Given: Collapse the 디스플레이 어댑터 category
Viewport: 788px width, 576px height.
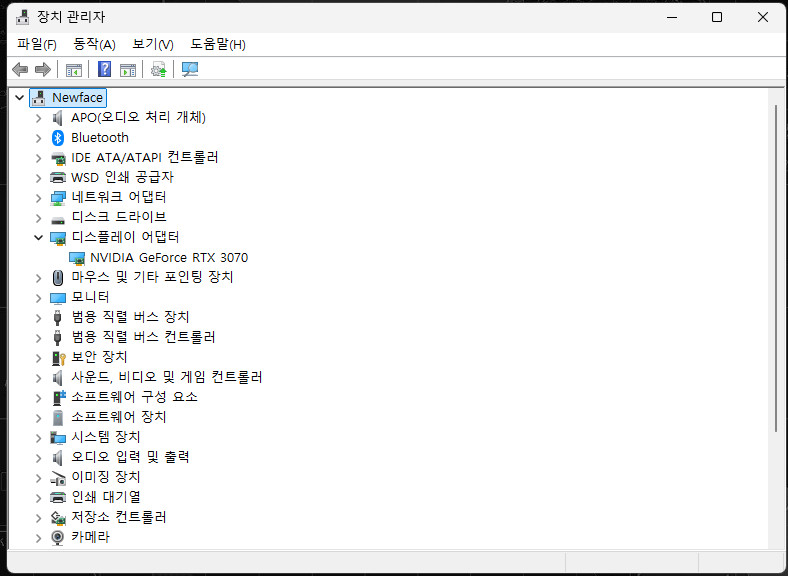Looking at the screenshot, I should coord(38,237).
